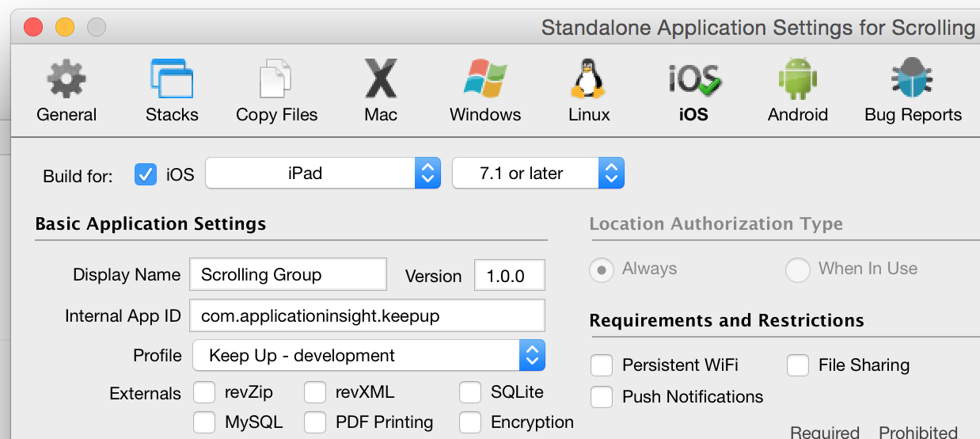
Task: Open the iPad device dropdown
Action: coord(322,174)
